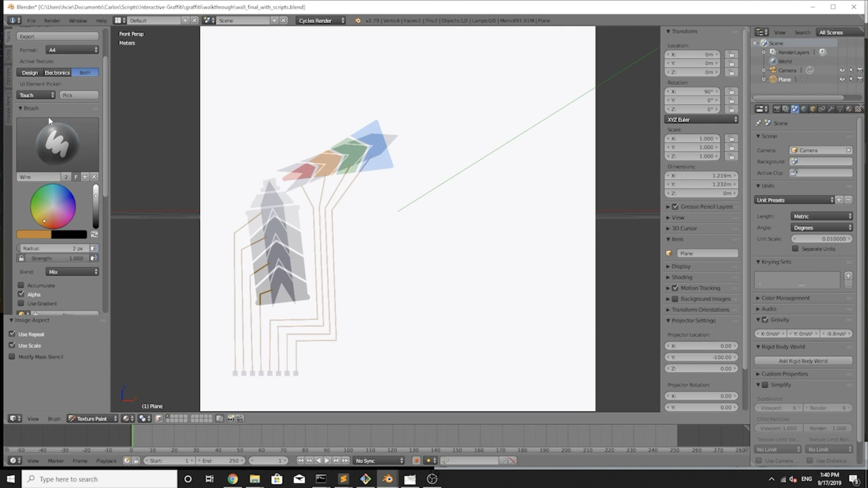Click the Pick button
The width and height of the screenshot is (868, 488).
(79, 95)
